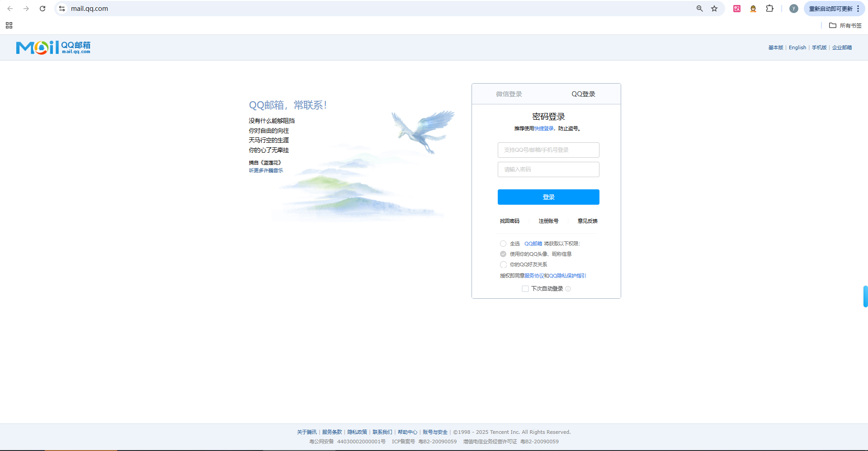The width and height of the screenshot is (868, 451).
Task: Open the 所有书签 bookmarks folder
Action: click(x=845, y=25)
